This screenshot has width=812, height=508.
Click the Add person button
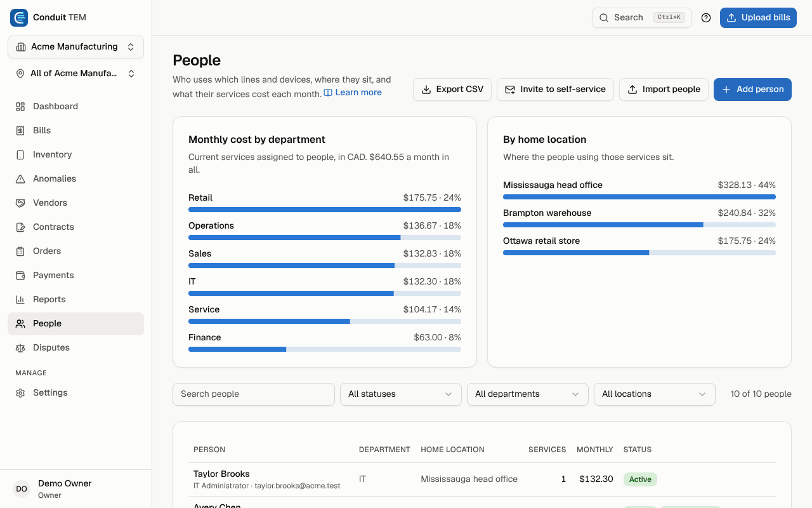pyautogui.click(x=752, y=90)
